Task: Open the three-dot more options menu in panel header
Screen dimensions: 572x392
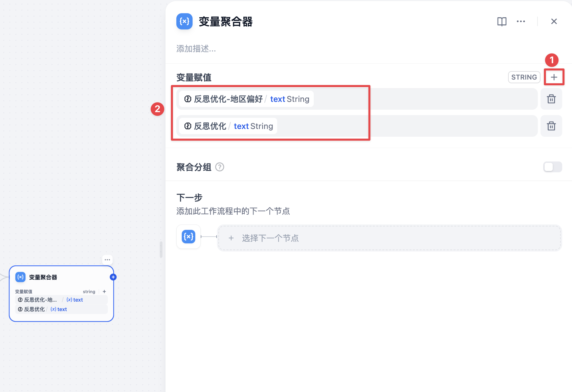Action: click(521, 22)
